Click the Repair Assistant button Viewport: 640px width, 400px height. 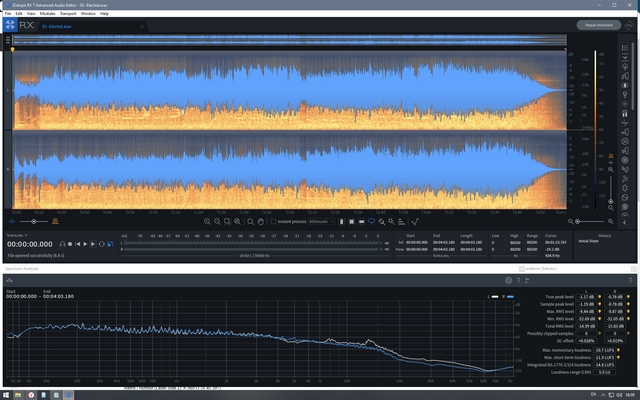coord(597,25)
